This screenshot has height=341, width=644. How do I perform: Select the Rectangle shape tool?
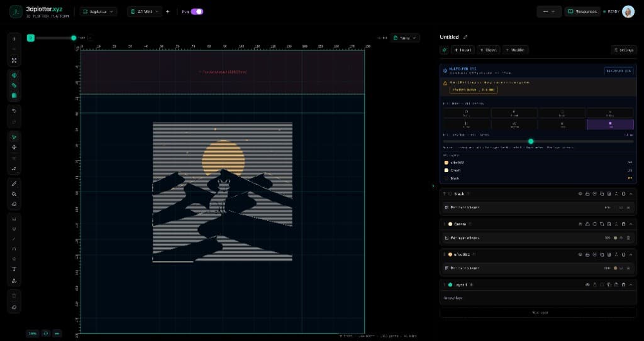click(x=14, y=219)
